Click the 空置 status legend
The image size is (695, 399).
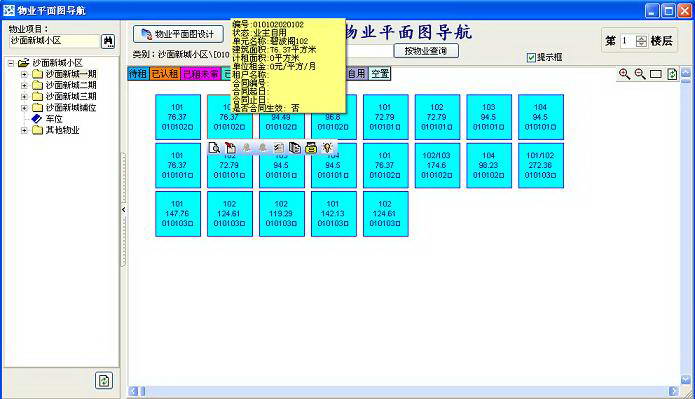click(380, 74)
